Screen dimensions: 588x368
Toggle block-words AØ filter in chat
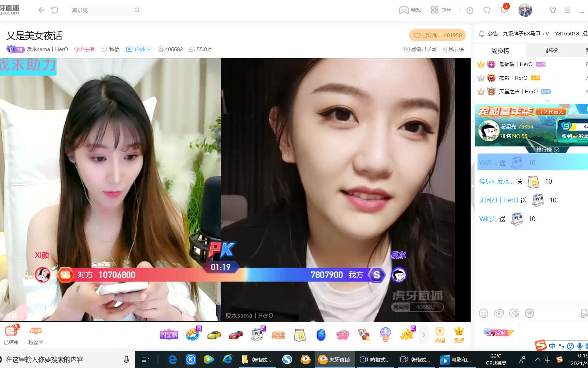514,313
